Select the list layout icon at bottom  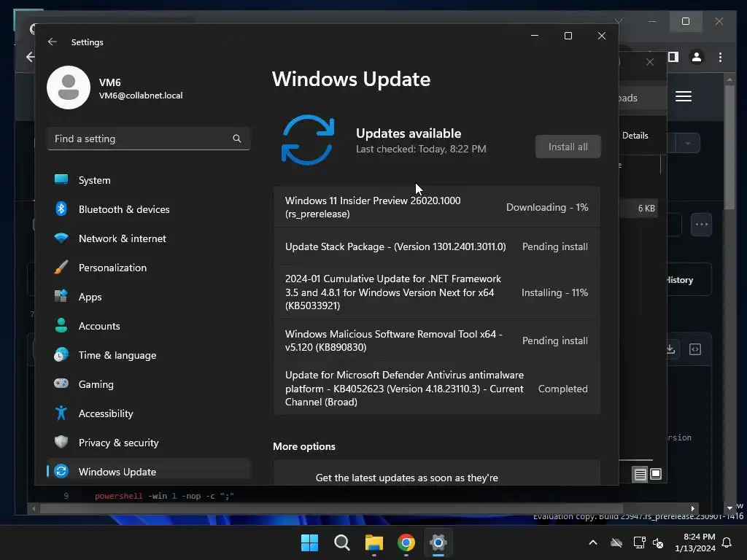640,474
